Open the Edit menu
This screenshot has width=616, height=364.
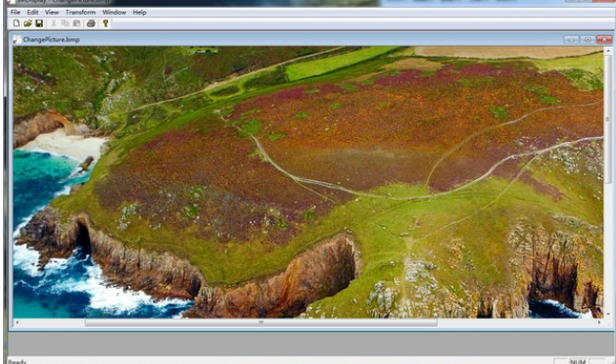pyautogui.click(x=32, y=12)
